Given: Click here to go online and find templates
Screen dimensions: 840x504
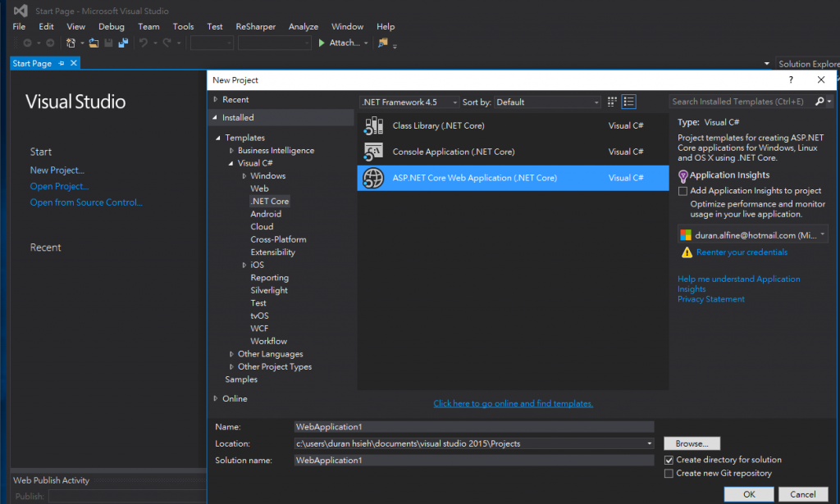Looking at the screenshot, I should [513, 404].
